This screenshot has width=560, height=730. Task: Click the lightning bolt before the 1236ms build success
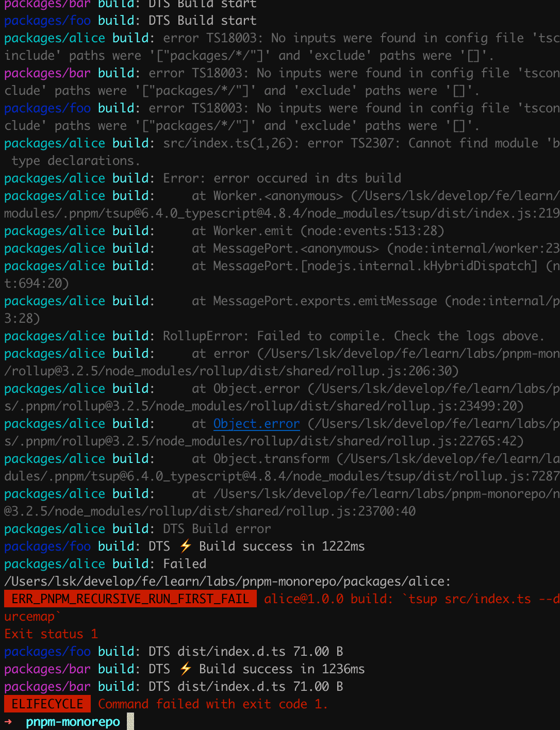(x=186, y=669)
